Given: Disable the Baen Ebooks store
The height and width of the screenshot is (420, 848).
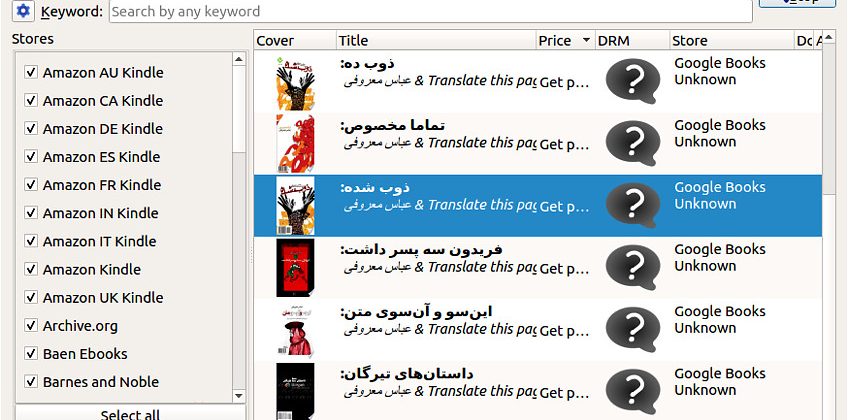Looking at the screenshot, I should (31, 353).
